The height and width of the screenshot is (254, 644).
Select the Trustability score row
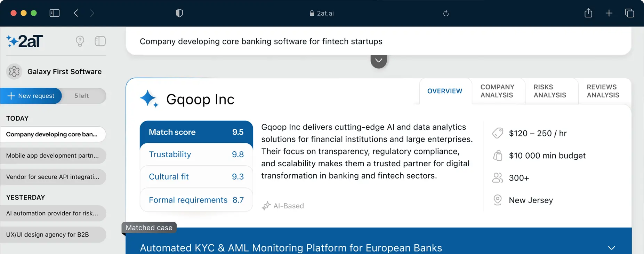[196, 154]
